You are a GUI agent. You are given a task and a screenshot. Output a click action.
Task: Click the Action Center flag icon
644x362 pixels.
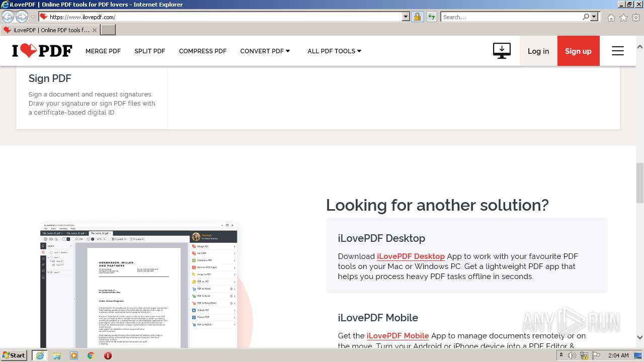(596, 355)
